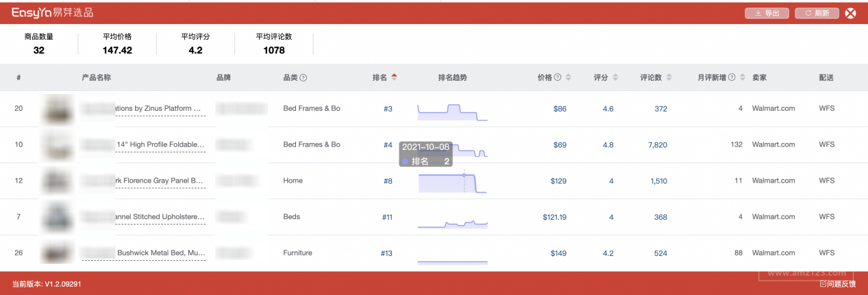Open the Bushwick Metal Bed product link
This screenshot has width=868, height=295.
[143, 253]
